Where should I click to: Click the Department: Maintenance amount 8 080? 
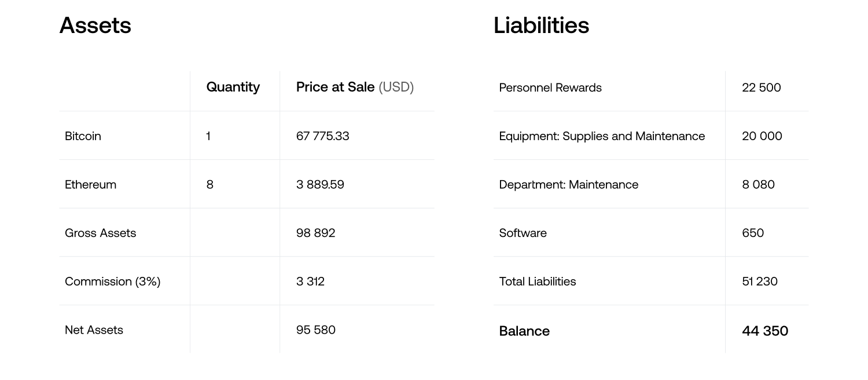coord(758,185)
